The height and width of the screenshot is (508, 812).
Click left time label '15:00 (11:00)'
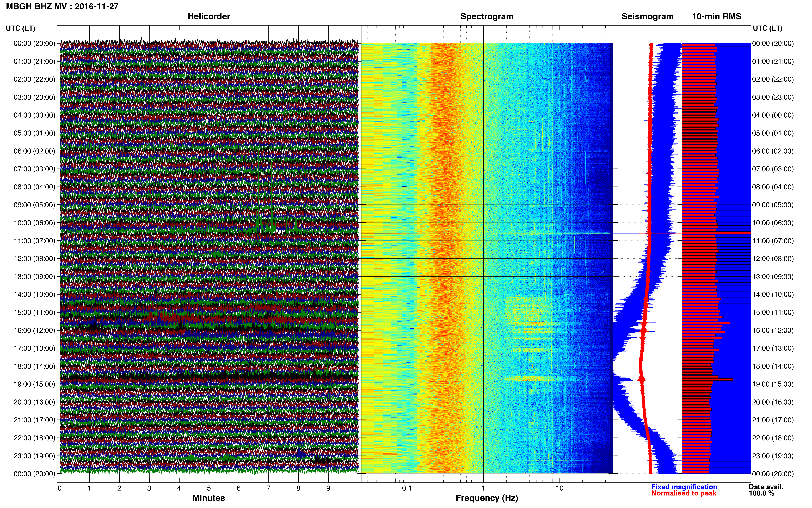(34, 312)
